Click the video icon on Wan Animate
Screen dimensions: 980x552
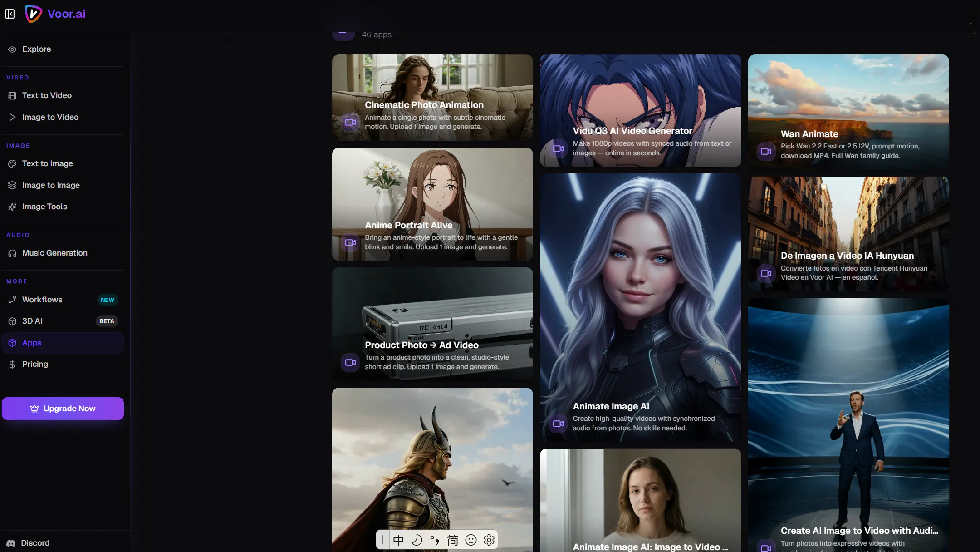(766, 151)
